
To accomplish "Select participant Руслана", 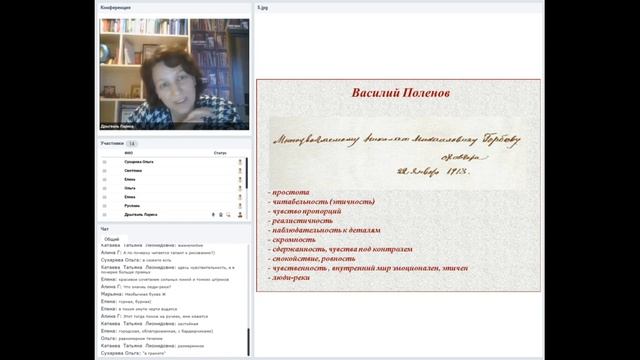I will [132, 206].
